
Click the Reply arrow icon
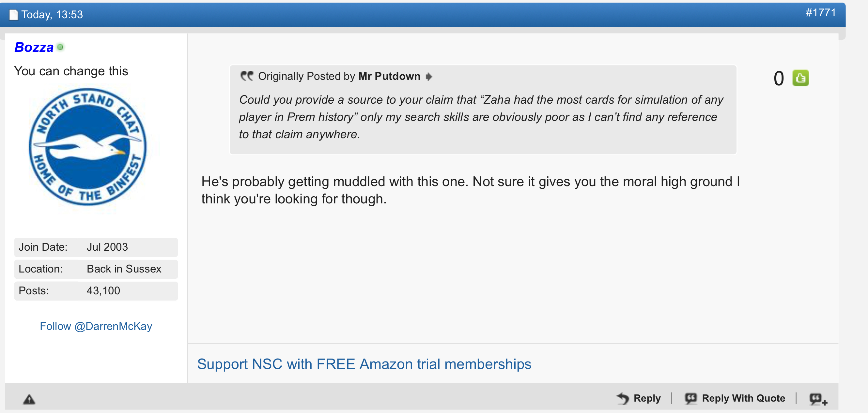[623, 399]
